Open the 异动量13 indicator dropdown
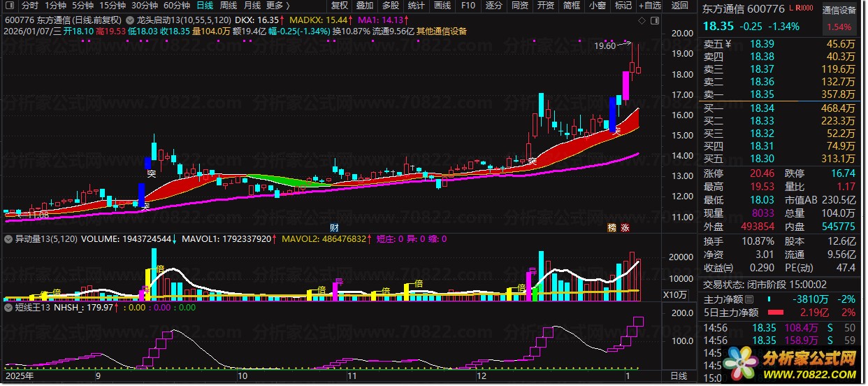Viewport: 868px width, 386px height. 9,239
